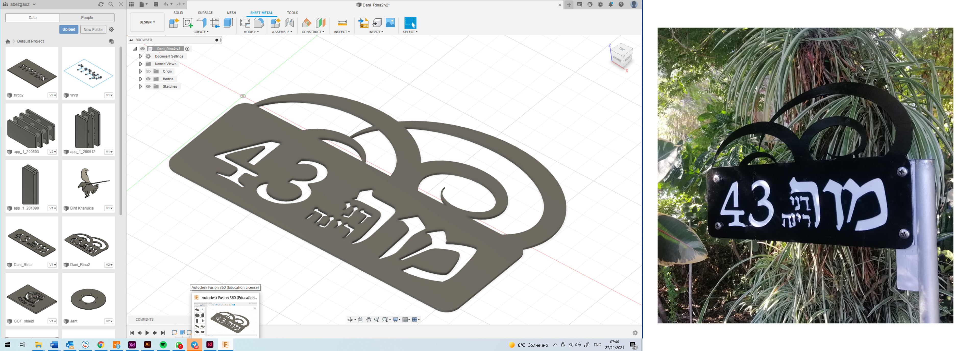Click the Insert Canvas image icon
This screenshot has width=980, height=351.
(390, 23)
